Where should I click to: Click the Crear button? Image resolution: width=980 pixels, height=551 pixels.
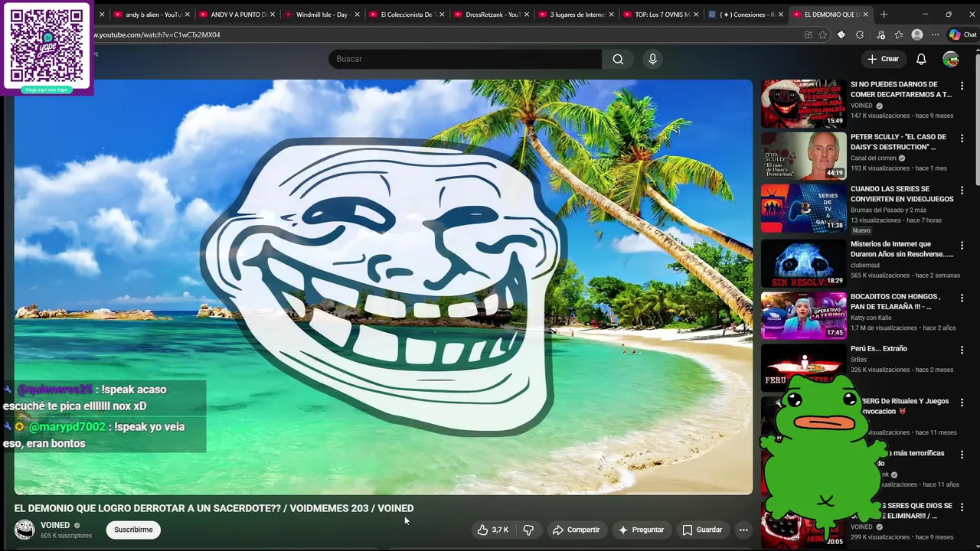(x=883, y=59)
